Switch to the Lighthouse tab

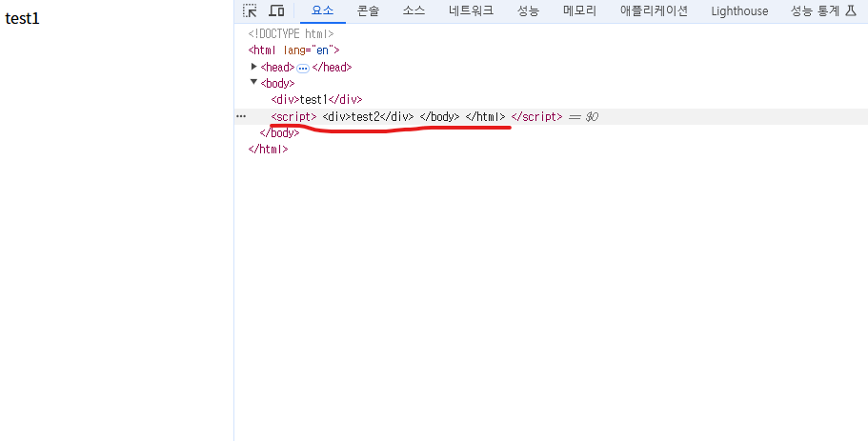point(739,10)
